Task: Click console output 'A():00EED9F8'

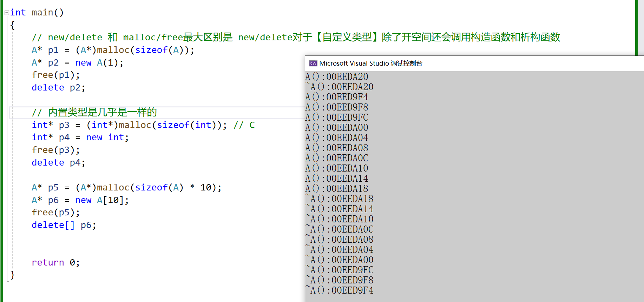Action: click(x=337, y=107)
